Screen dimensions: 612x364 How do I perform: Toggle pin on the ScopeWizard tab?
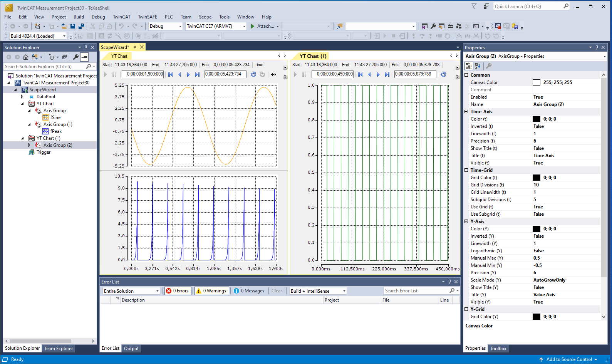[135, 47]
